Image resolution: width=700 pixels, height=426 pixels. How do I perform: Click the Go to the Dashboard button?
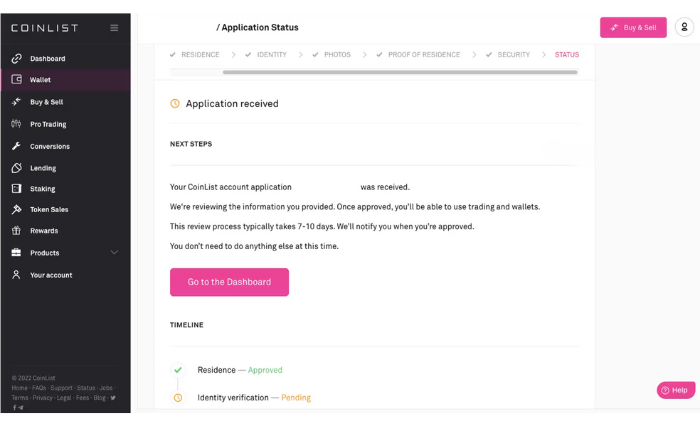pos(229,282)
